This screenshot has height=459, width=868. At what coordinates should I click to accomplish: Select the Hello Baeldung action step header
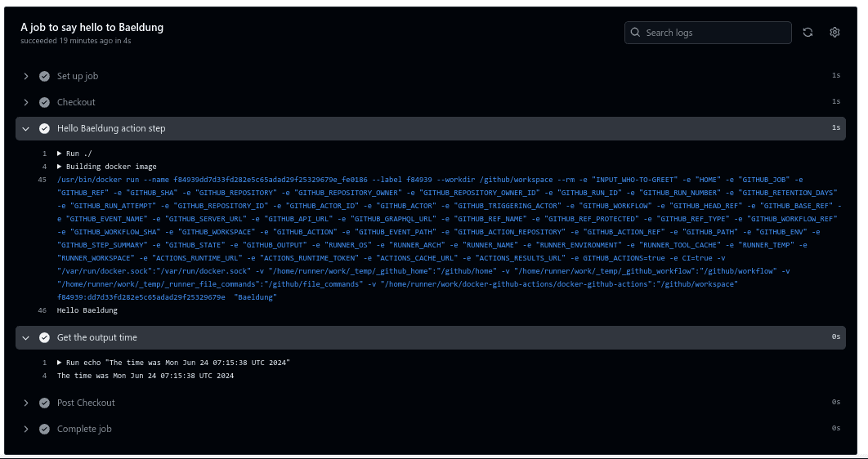[431, 128]
